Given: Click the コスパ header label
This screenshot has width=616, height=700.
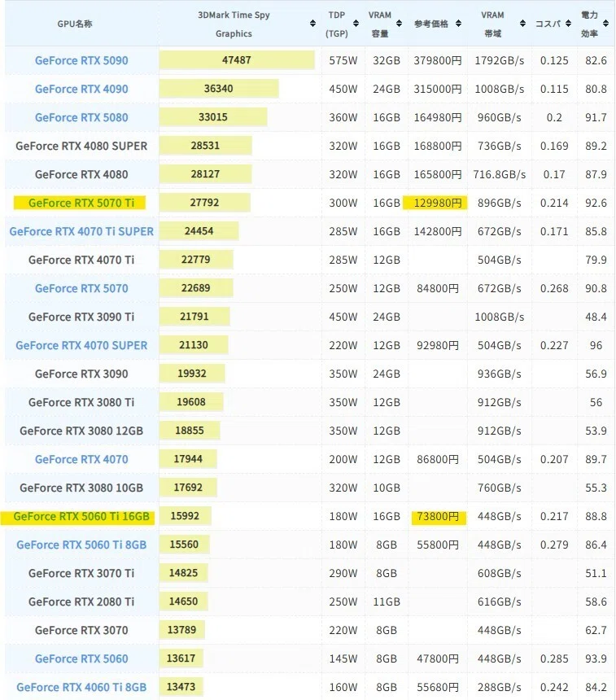Looking at the screenshot, I should [548, 24].
